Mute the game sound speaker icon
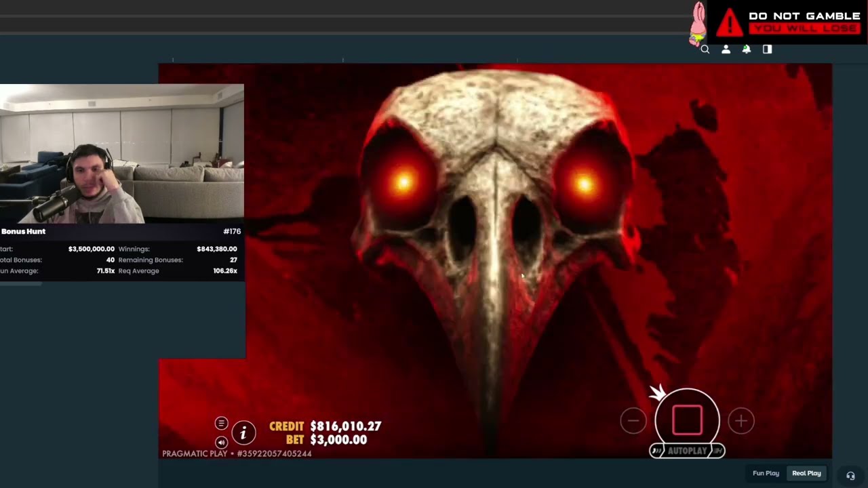Viewport: 868px width, 488px height. tap(221, 442)
